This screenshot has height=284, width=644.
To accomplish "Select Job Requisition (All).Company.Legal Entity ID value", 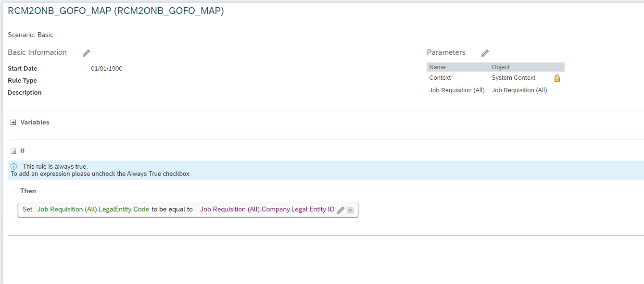I will click(267, 210).
